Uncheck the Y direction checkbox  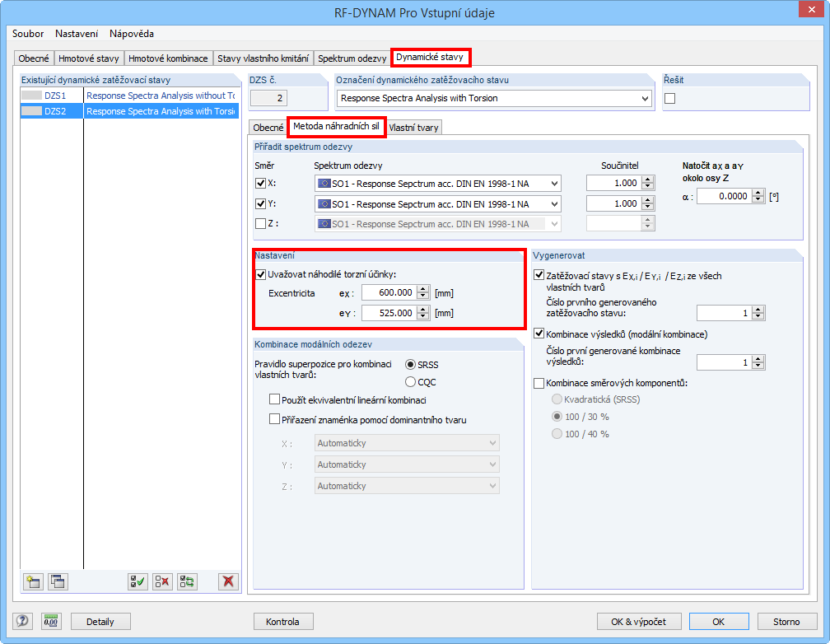tap(260, 203)
